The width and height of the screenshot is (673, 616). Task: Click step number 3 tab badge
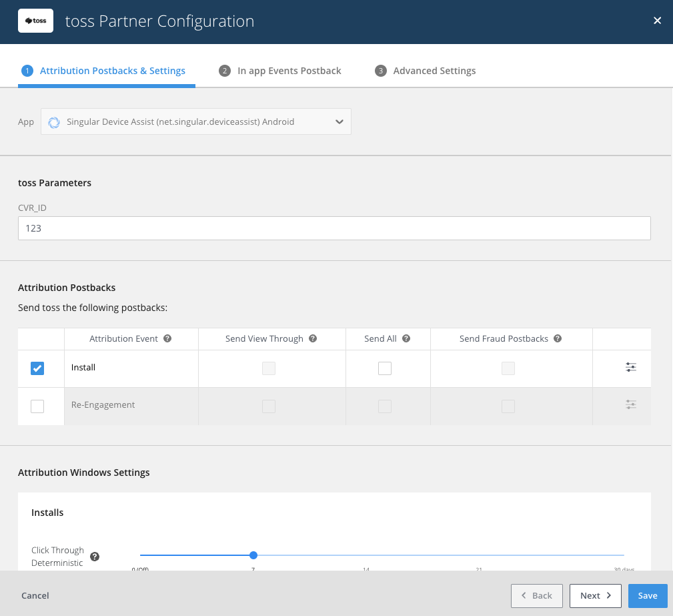380,71
